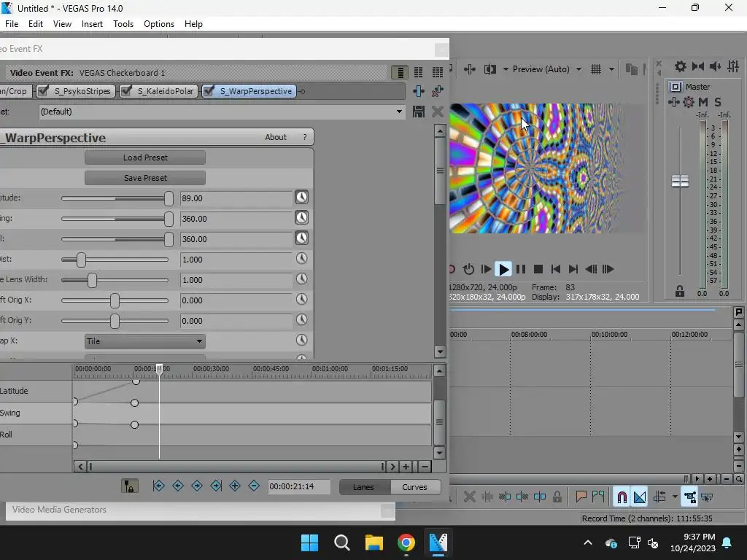Go to the last keyframe
This screenshot has width=747, height=560.
click(216, 486)
